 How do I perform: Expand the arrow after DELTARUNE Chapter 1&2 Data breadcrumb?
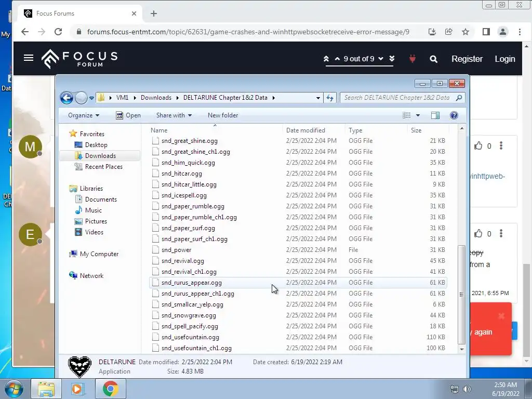click(273, 98)
